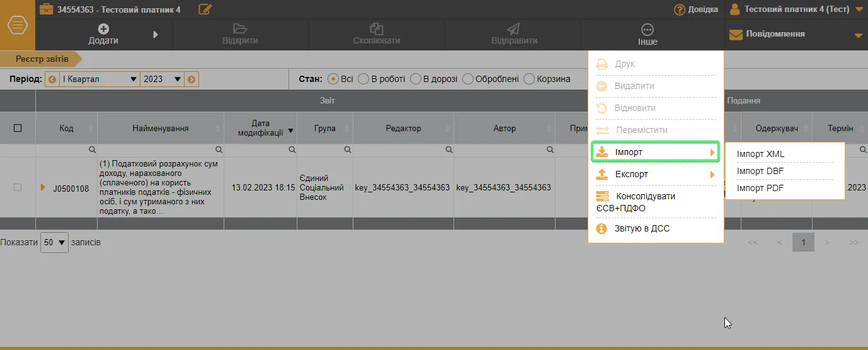Open the Реєстр звітів breadcrumb tab
868x350 pixels.
point(42,59)
